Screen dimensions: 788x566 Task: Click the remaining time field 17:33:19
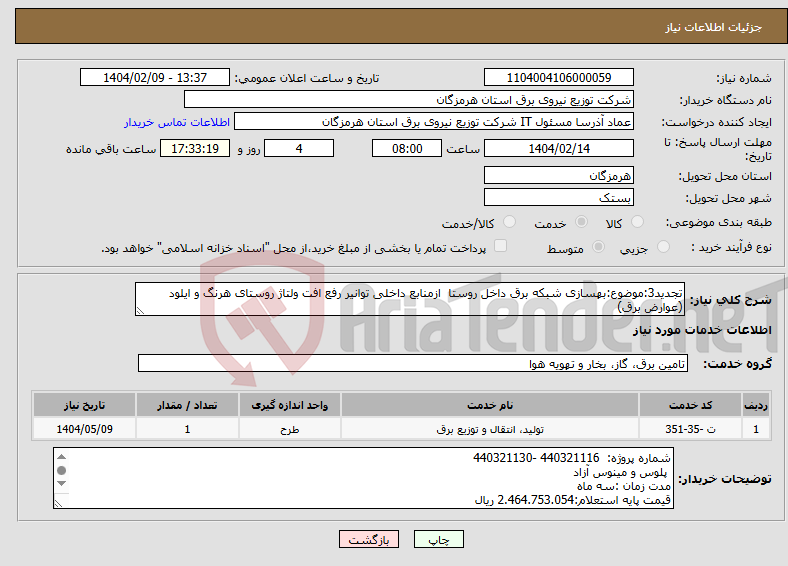[x=195, y=149]
